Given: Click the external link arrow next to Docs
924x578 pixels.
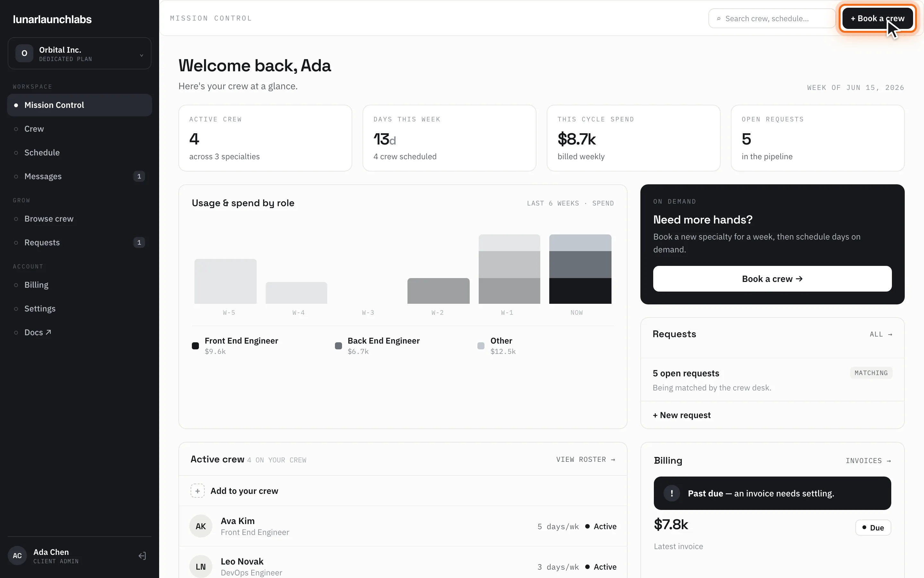Looking at the screenshot, I should [x=48, y=332].
